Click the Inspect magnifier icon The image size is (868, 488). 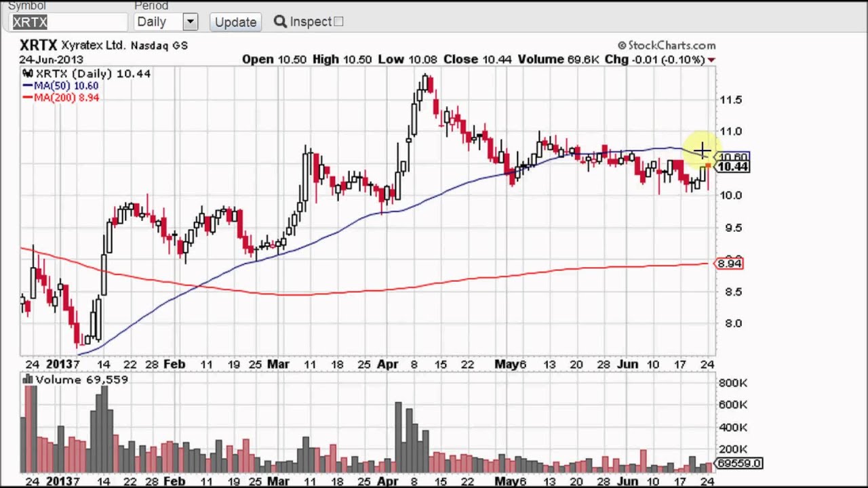280,22
